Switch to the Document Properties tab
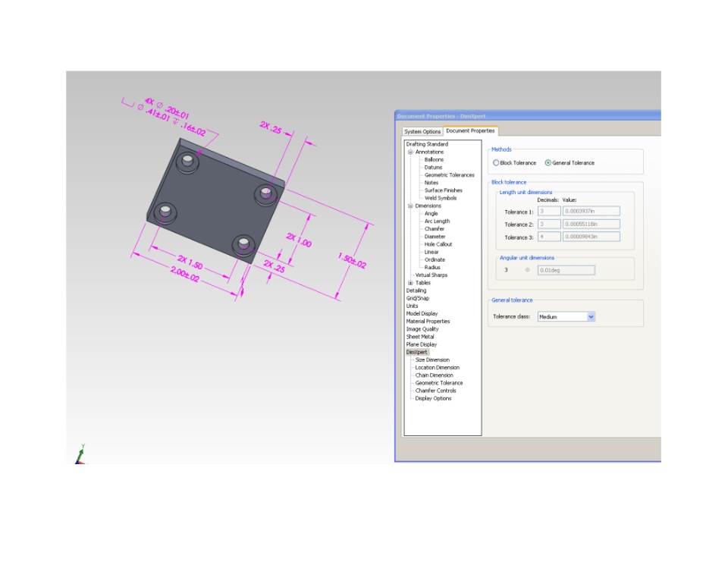 (470, 131)
